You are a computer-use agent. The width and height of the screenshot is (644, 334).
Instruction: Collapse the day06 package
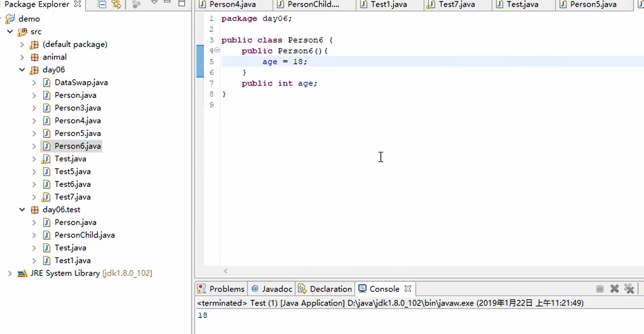pos(22,70)
